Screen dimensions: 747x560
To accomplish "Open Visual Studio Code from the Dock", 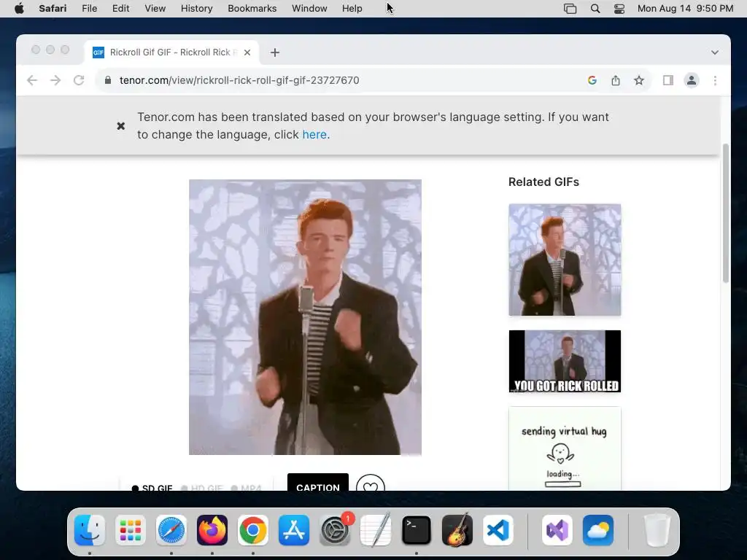I will coord(498,530).
